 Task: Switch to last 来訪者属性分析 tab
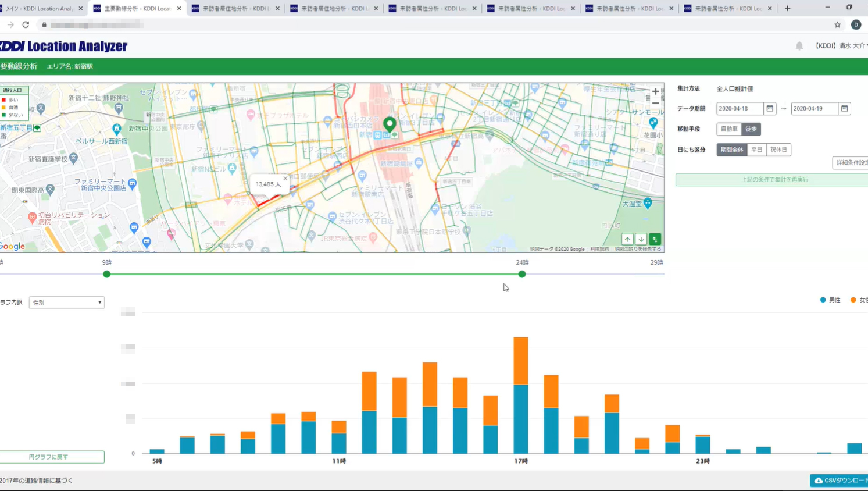tap(728, 9)
